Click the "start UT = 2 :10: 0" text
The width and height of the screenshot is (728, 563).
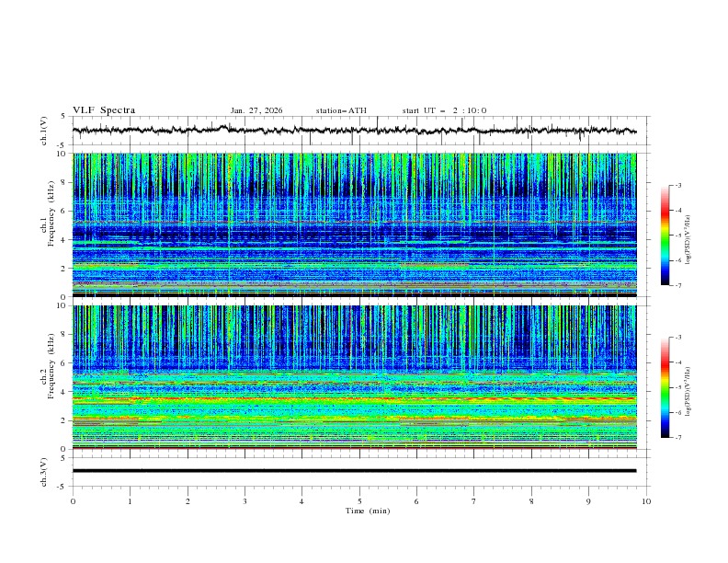click(444, 110)
